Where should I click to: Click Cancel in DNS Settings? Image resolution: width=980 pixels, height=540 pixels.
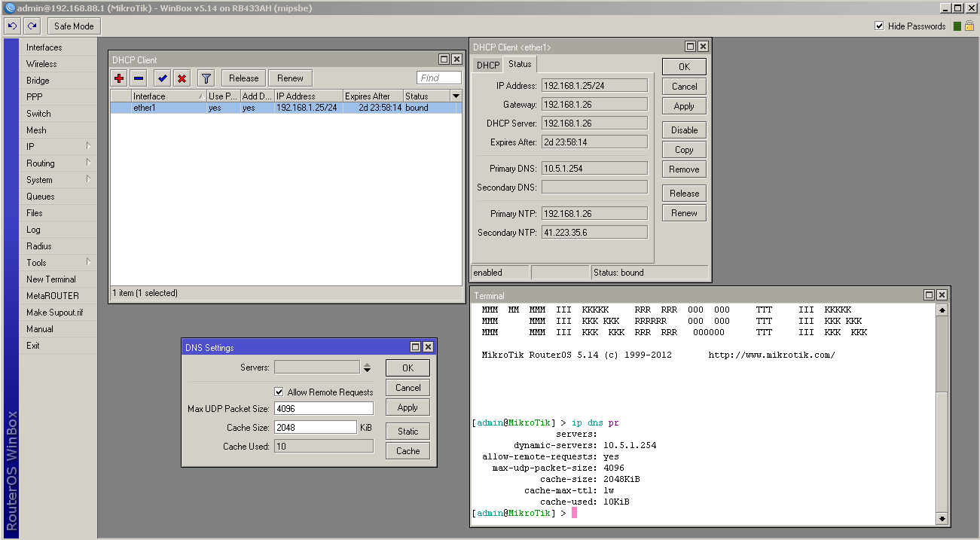pyautogui.click(x=408, y=388)
